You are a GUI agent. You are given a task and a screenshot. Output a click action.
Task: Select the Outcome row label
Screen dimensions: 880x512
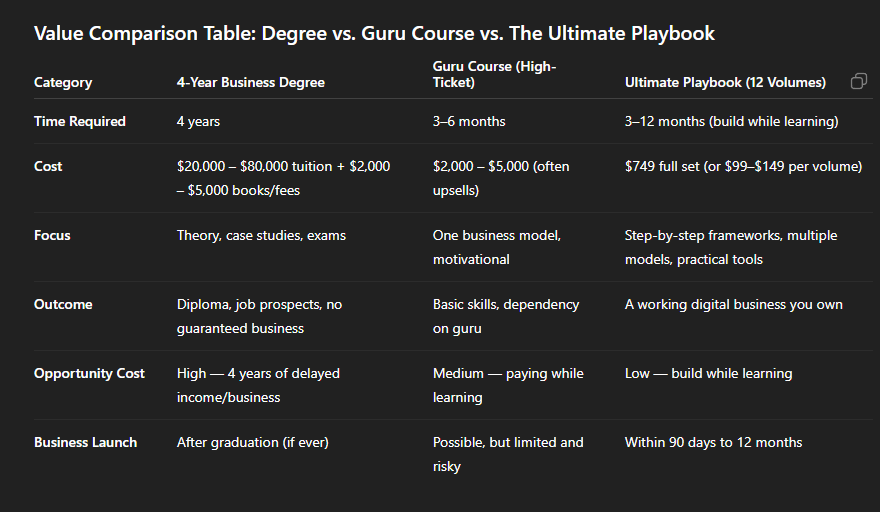click(63, 305)
